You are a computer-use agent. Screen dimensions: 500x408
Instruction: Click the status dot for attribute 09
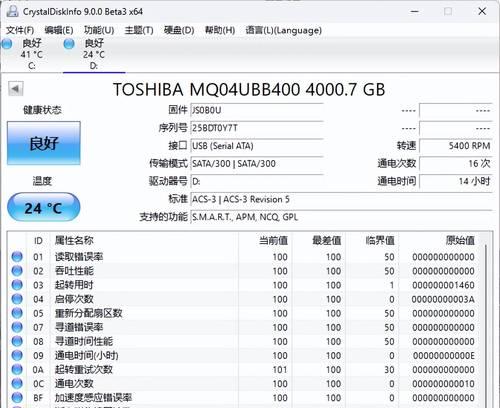(17, 355)
